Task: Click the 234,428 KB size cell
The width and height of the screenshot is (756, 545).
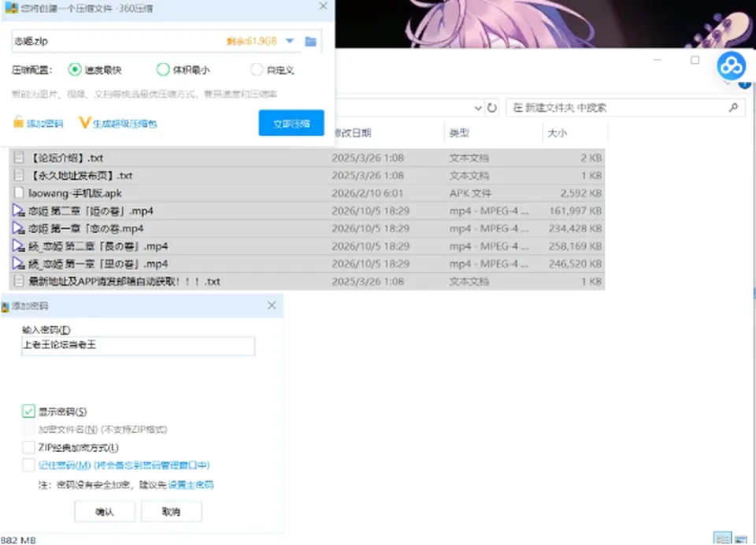Action: [575, 228]
